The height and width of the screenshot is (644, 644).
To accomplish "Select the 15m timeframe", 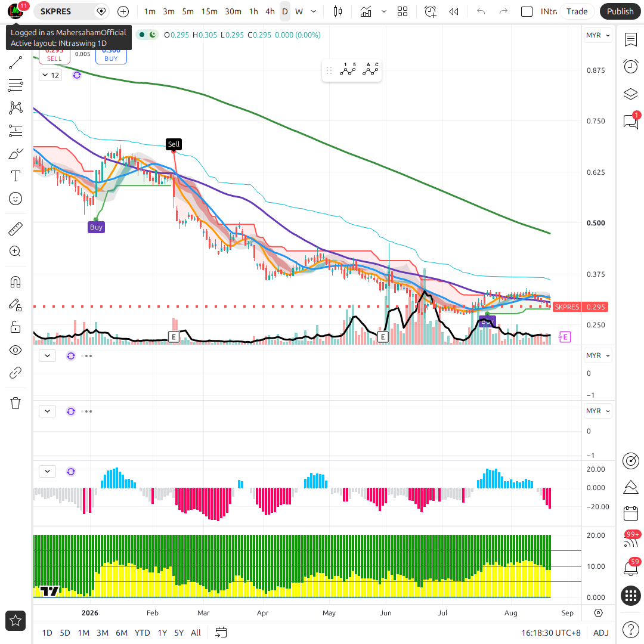I will [x=209, y=11].
